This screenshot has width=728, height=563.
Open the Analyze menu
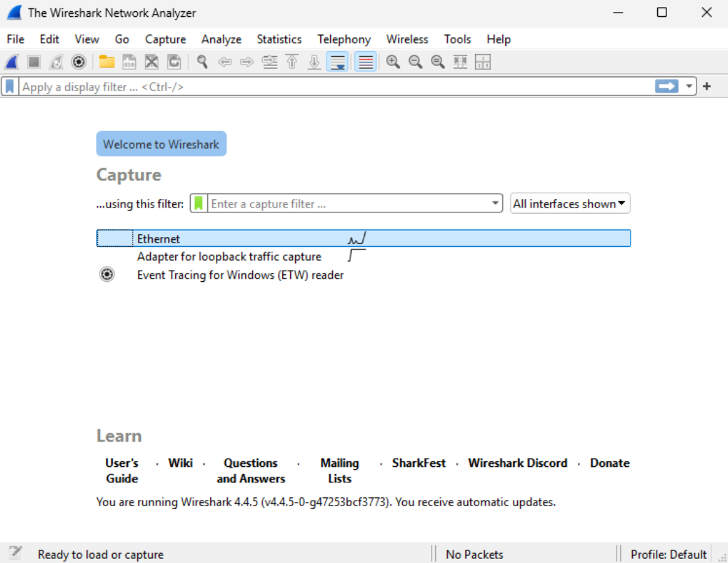[221, 39]
